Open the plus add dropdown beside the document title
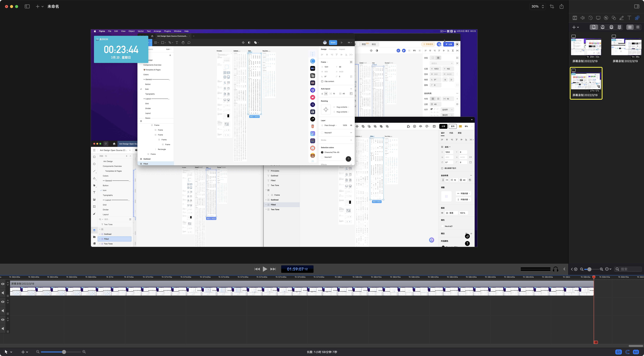Screen dimensions: 644x356 pyautogui.click(x=39, y=7)
